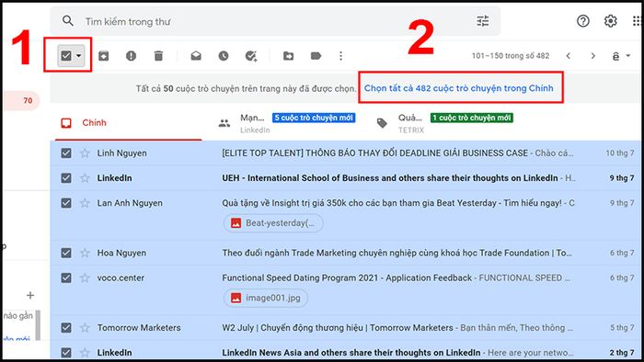This screenshot has height=362, width=644.
Task: Show search options filter in search bar
Action: [483, 21]
